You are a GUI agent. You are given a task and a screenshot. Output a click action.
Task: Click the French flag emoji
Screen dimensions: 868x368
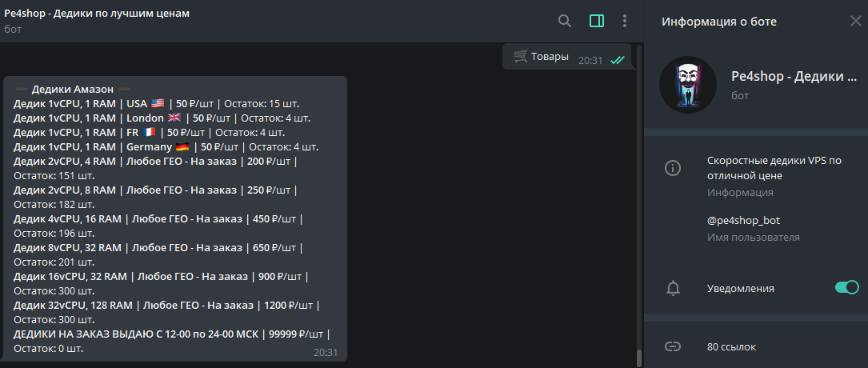[x=148, y=132]
